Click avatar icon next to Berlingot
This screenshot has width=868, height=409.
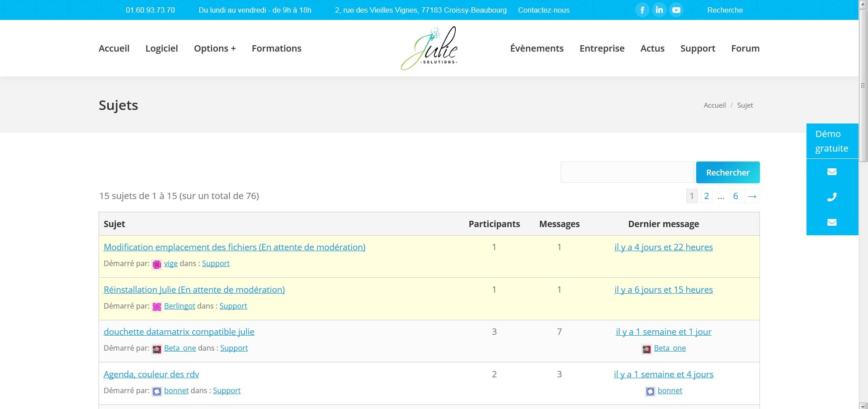[157, 307]
